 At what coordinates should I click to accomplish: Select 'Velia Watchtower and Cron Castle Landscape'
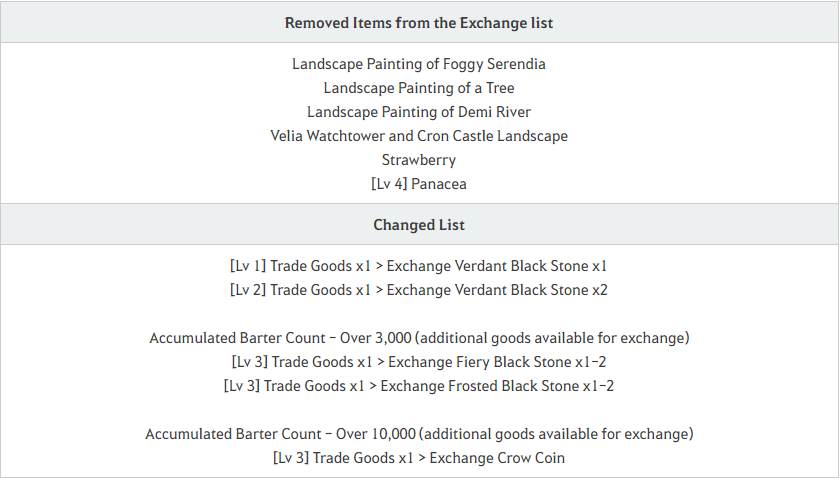click(x=418, y=136)
